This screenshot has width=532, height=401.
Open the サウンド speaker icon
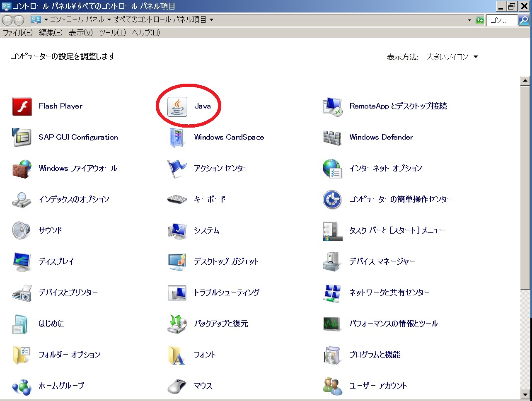click(x=22, y=231)
